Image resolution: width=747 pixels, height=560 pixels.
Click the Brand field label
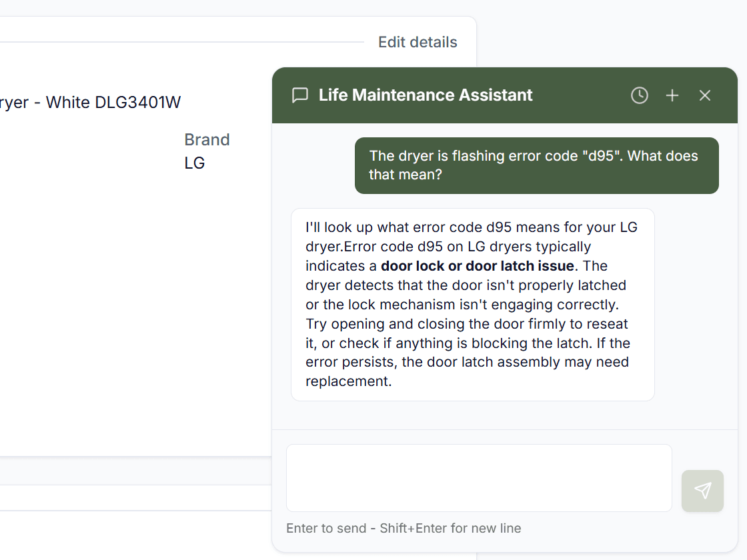[207, 139]
